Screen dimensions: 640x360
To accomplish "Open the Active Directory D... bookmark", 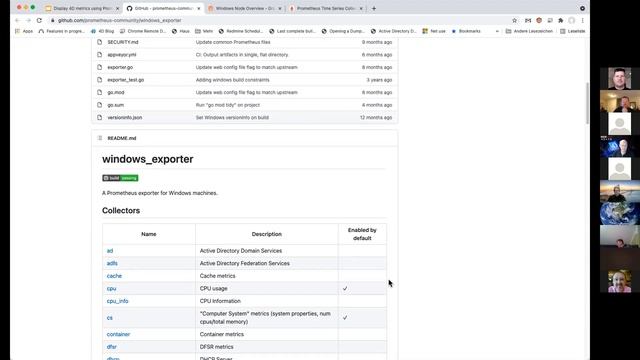I will click(x=393, y=31).
